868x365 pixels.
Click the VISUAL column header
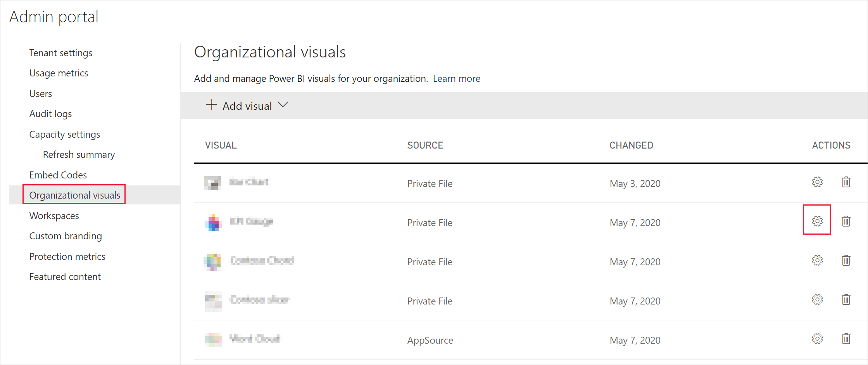click(x=221, y=145)
